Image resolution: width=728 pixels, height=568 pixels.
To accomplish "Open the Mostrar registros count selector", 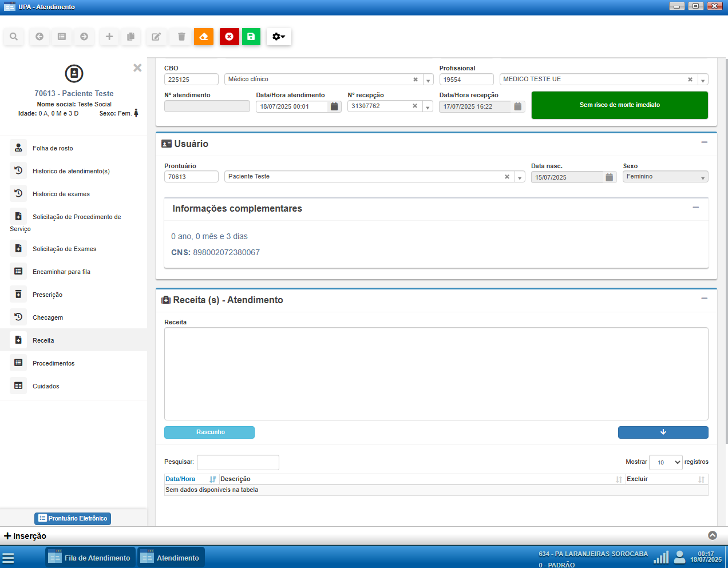I will point(666,462).
